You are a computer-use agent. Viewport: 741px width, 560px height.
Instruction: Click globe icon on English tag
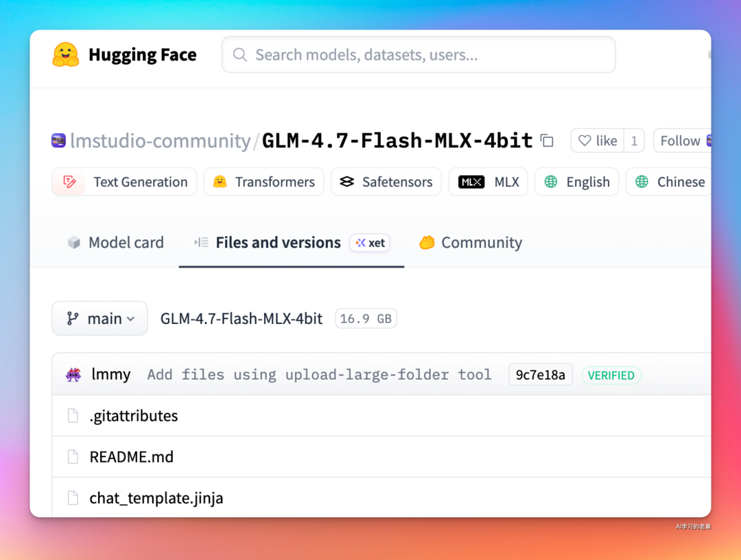tap(551, 182)
